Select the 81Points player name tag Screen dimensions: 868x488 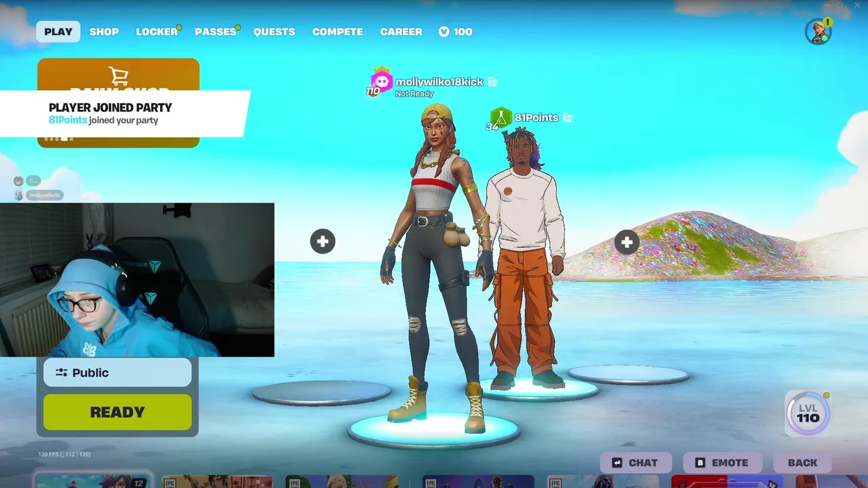pos(536,118)
